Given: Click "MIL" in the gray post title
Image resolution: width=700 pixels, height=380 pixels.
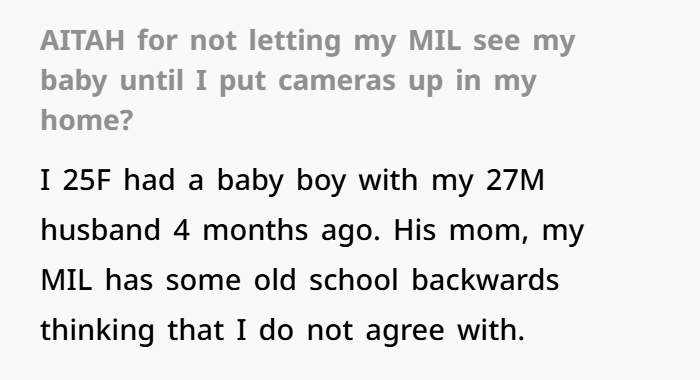Looking at the screenshot, I should click(434, 40).
